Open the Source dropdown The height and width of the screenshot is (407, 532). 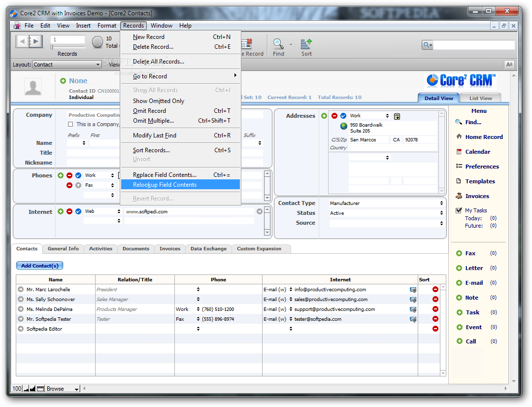coord(387,223)
